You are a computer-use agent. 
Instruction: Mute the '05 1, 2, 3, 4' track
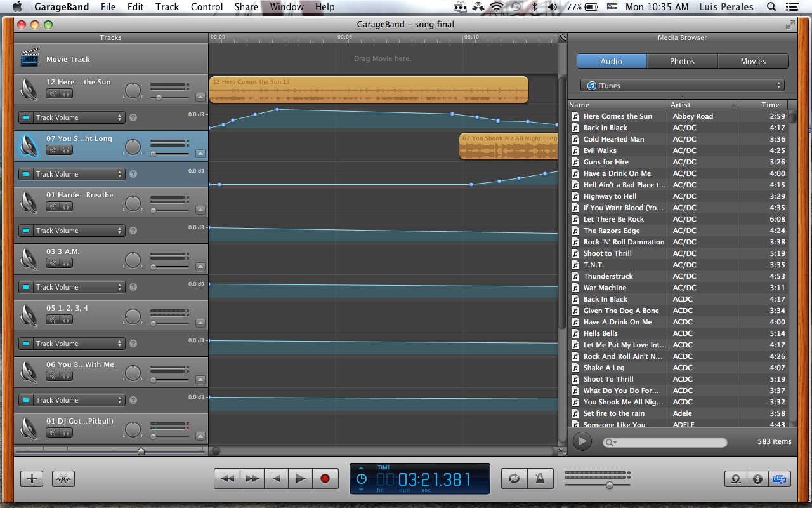(x=53, y=319)
